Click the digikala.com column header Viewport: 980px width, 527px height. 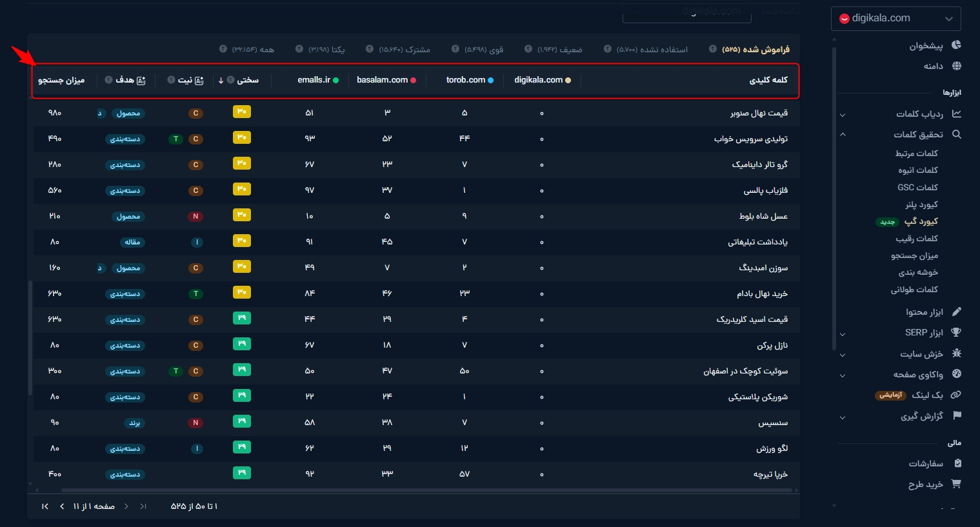(543, 80)
